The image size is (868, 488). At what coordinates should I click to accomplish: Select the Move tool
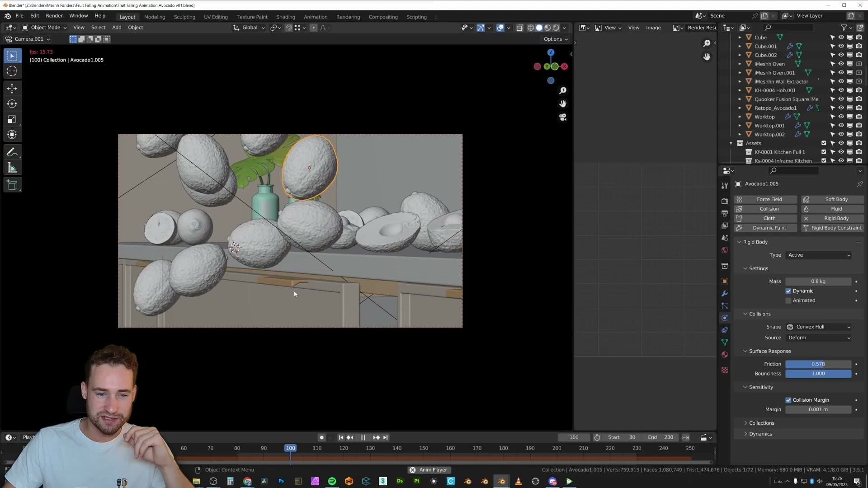(12, 89)
